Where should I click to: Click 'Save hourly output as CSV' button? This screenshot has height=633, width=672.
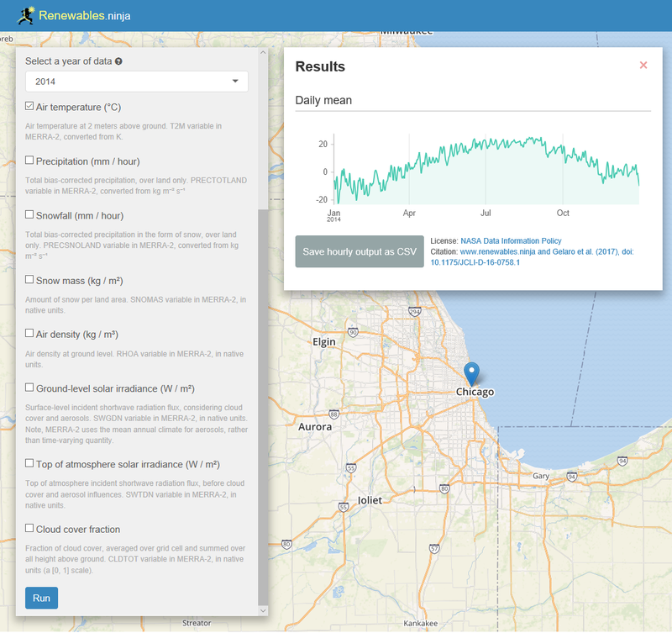tap(360, 251)
